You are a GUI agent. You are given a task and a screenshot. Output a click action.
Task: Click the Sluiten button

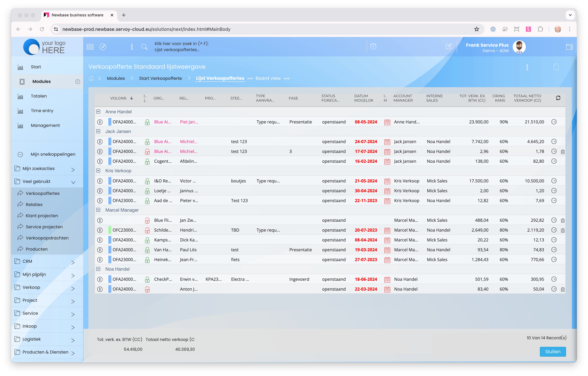(x=553, y=352)
